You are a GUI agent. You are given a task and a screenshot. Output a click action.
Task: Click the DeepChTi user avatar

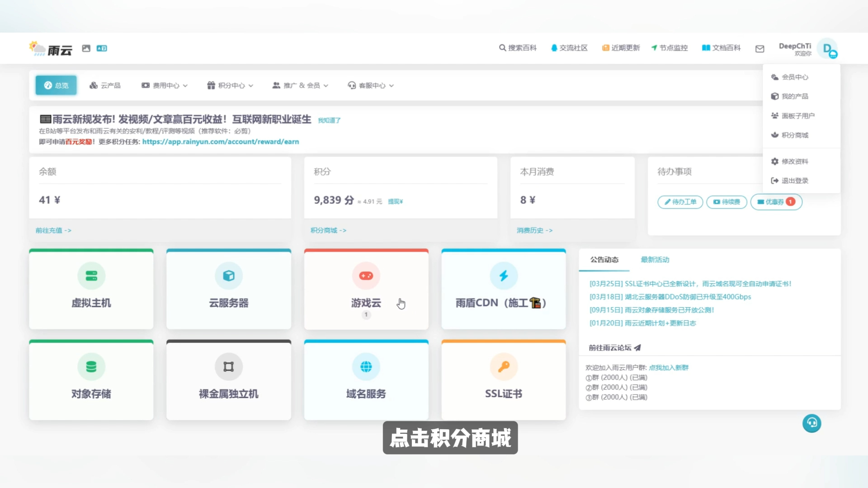829,49
